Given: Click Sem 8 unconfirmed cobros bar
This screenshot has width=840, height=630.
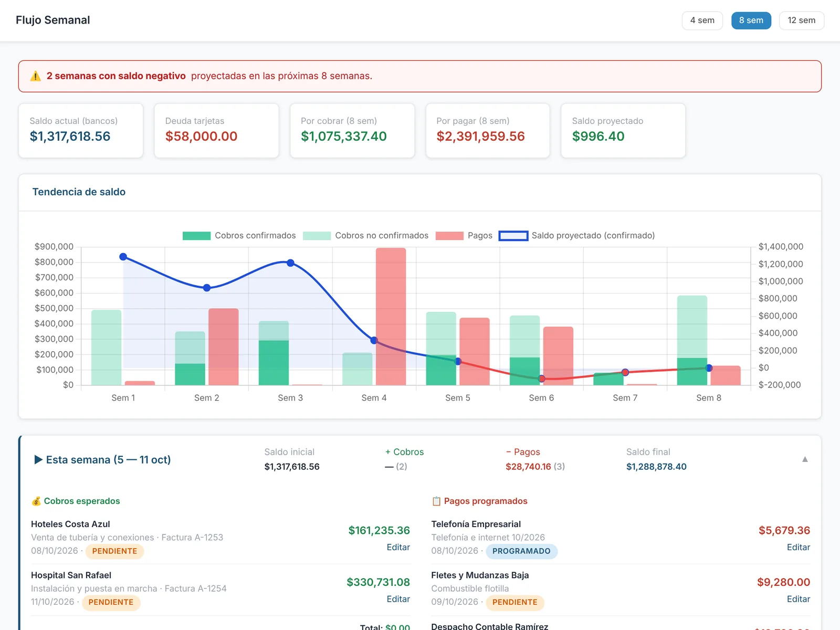Looking at the screenshot, I should pyautogui.click(x=692, y=327).
